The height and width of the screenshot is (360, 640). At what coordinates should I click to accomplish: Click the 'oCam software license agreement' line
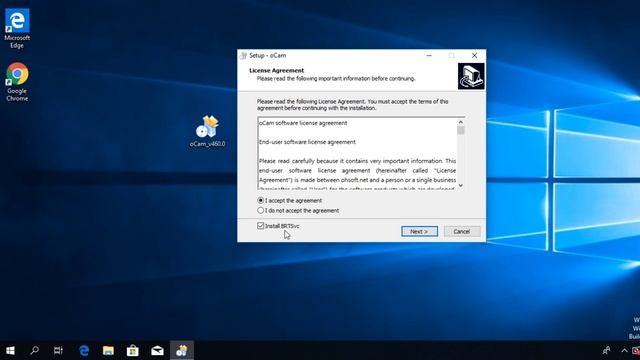[303, 123]
